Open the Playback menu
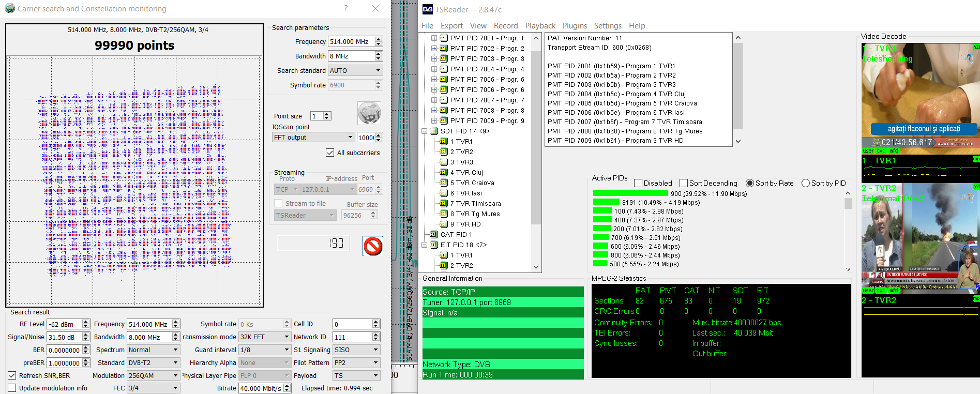980x394 pixels. click(x=540, y=26)
